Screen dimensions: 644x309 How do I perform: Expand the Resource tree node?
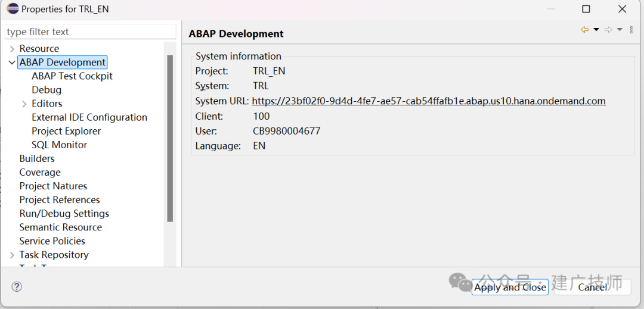(12, 49)
